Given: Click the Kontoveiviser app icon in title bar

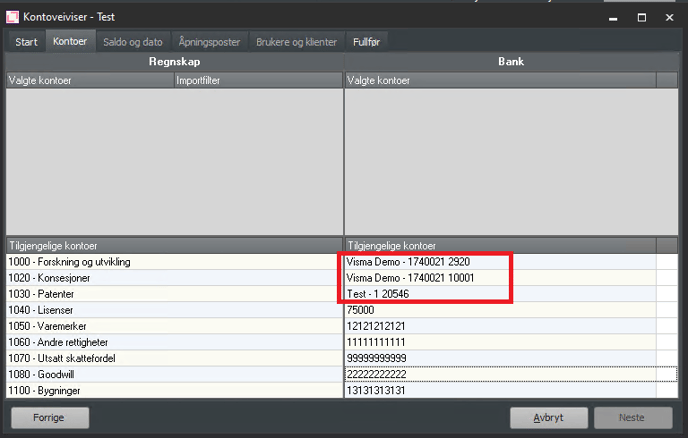Looking at the screenshot, I should (x=13, y=17).
